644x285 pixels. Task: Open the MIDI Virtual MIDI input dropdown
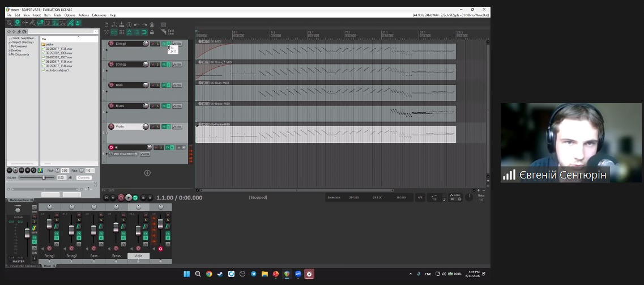click(x=136, y=154)
